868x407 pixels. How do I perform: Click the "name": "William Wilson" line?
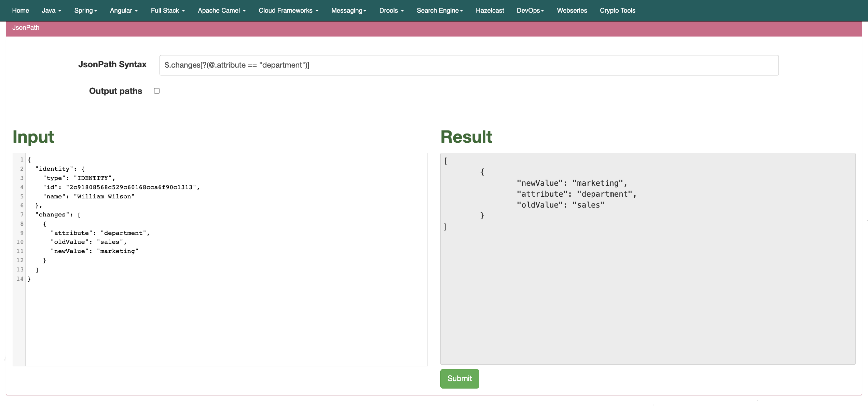(89, 197)
